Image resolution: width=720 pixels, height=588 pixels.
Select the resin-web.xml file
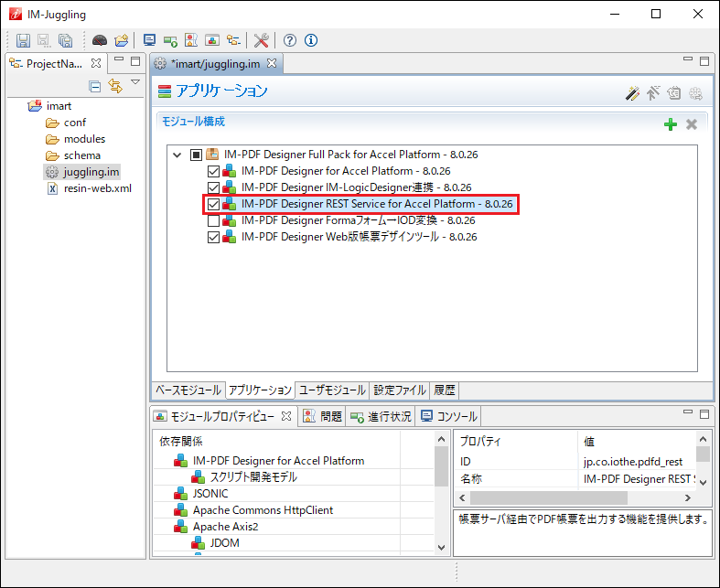pos(97,188)
